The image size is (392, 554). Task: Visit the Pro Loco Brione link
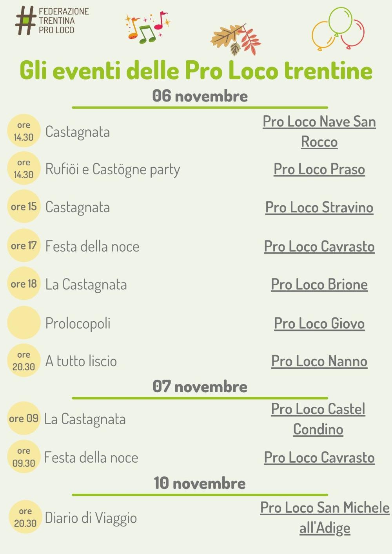coord(319,284)
